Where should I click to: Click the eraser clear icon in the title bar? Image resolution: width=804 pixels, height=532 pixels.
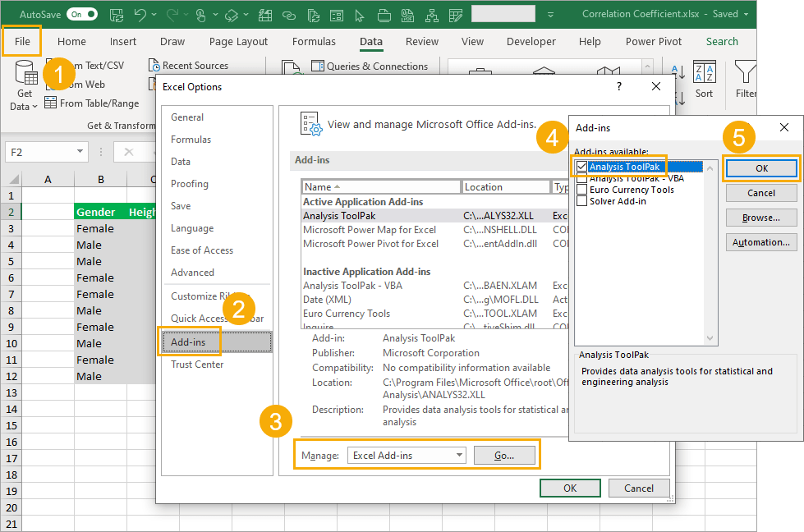(x=232, y=16)
